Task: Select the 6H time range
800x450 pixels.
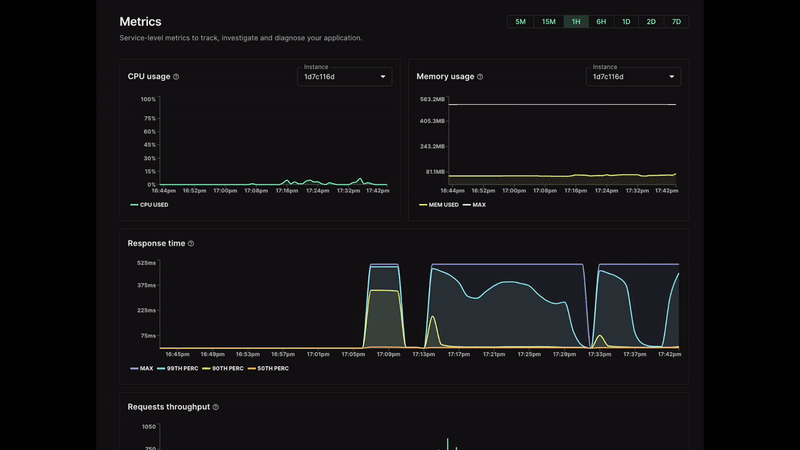Action: (x=601, y=21)
